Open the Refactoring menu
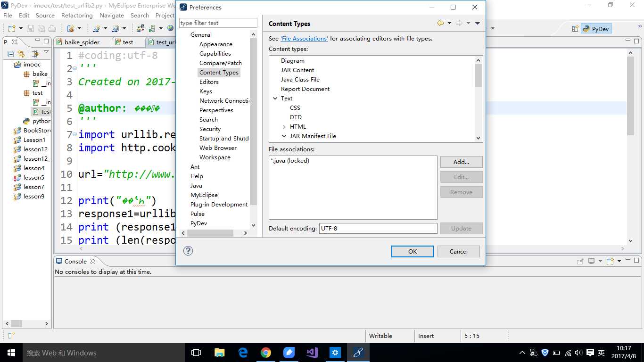The image size is (644, 362). [x=77, y=16]
